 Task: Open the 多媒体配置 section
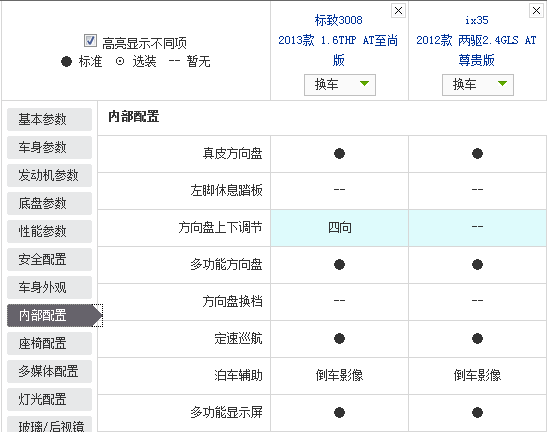[49, 372]
